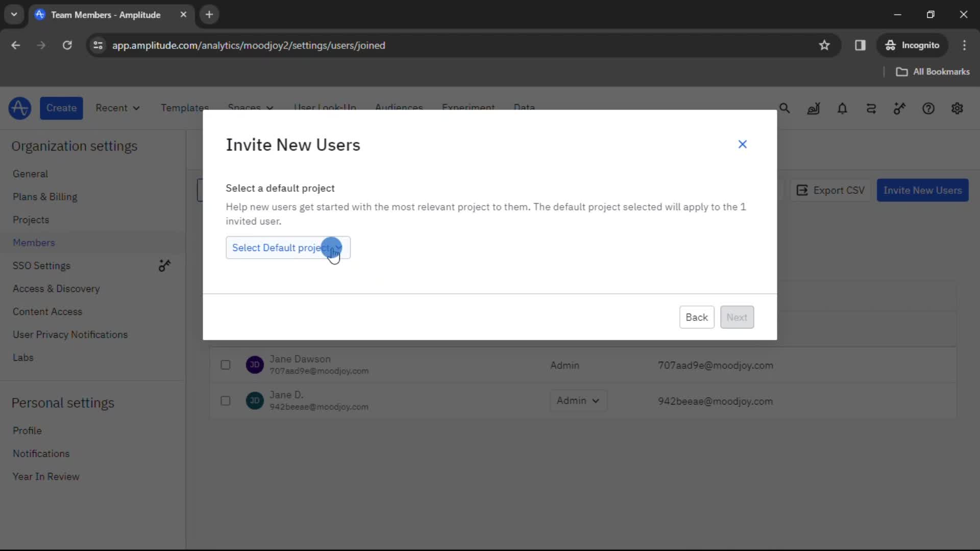This screenshot has height=551, width=980.
Task: Toggle checkbox for Jane D. row
Action: click(226, 400)
